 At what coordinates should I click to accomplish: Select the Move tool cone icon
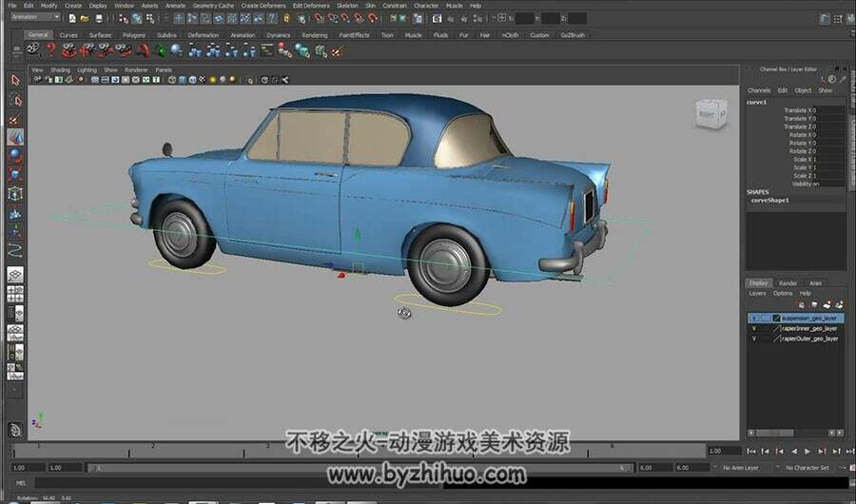click(x=15, y=137)
